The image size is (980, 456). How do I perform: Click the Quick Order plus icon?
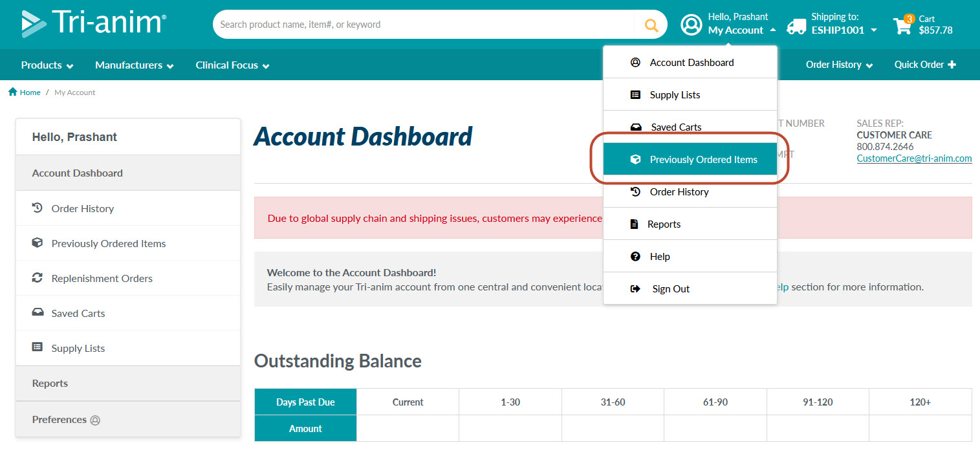pyautogui.click(x=951, y=65)
